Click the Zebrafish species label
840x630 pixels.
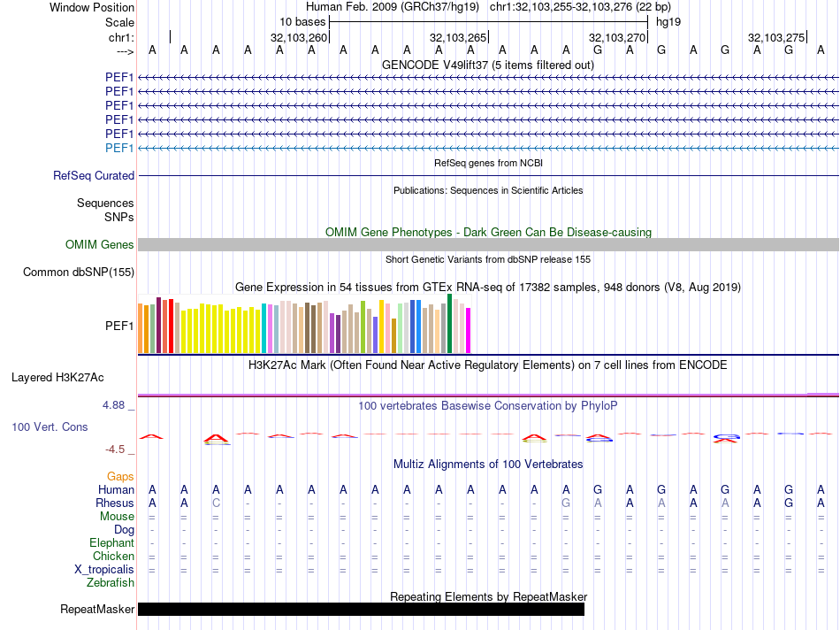[111, 583]
